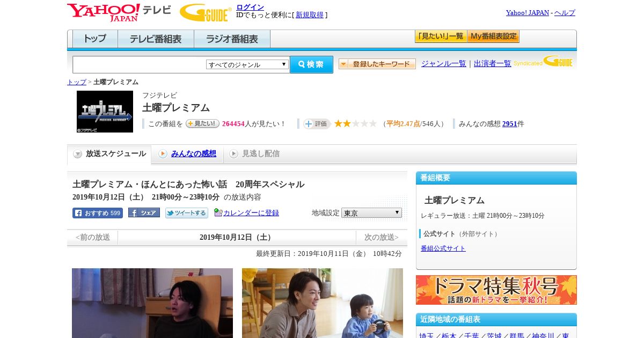Screen dimensions: 644x338
Task: Click the 出演者一覧 link
Action: pos(493,64)
